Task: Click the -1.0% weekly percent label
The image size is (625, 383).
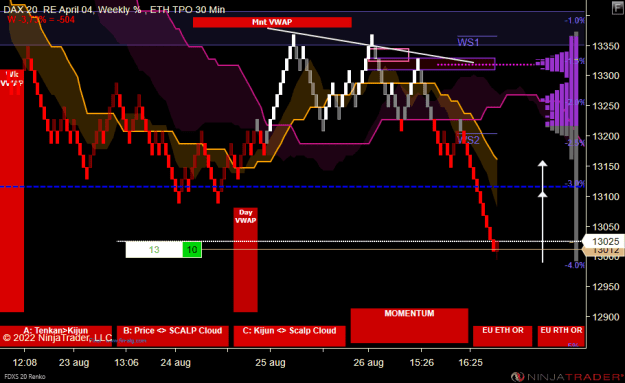Action: point(575,20)
